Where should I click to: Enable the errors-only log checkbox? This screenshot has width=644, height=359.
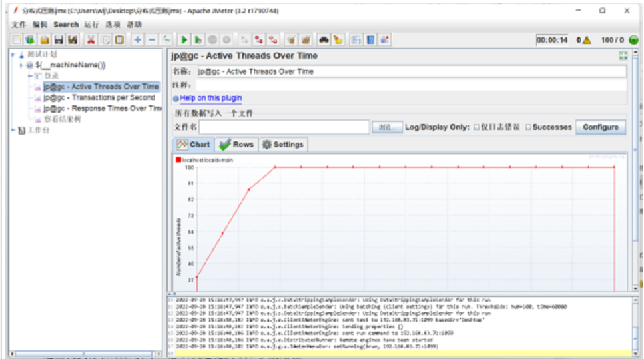(476, 127)
